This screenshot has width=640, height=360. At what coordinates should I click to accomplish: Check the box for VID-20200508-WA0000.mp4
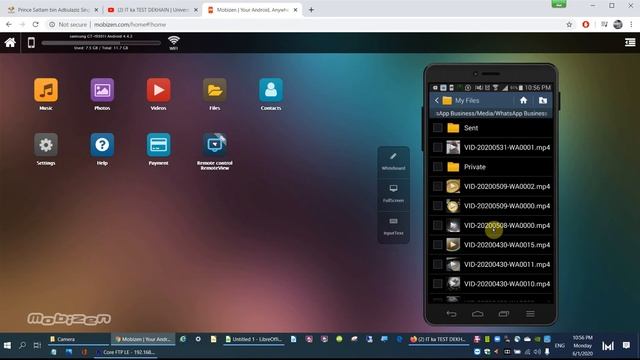pos(438,225)
